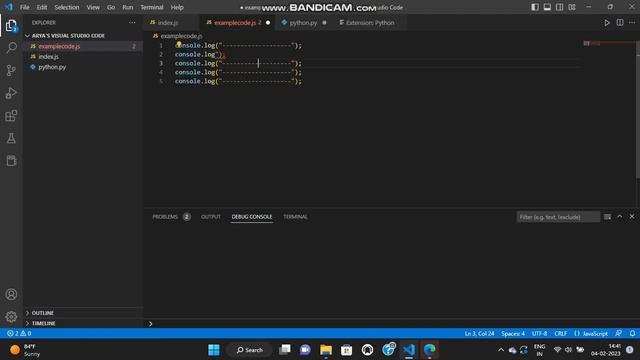
Task: Open Customize Layout icon
Action: click(x=572, y=7)
